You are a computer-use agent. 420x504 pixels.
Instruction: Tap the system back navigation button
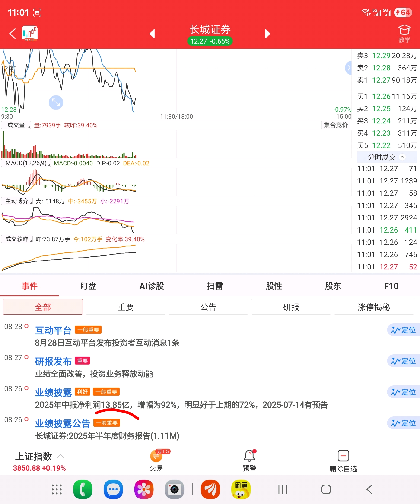point(369,489)
